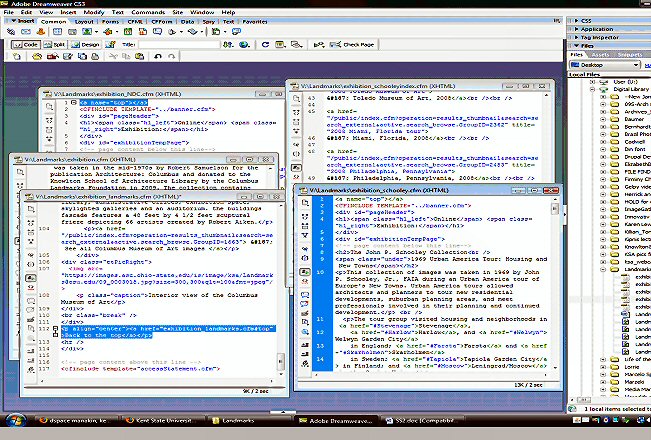This screenshot has height=440, width=651.
Task: Open the Images dropdown arrow
Action: 96,32
